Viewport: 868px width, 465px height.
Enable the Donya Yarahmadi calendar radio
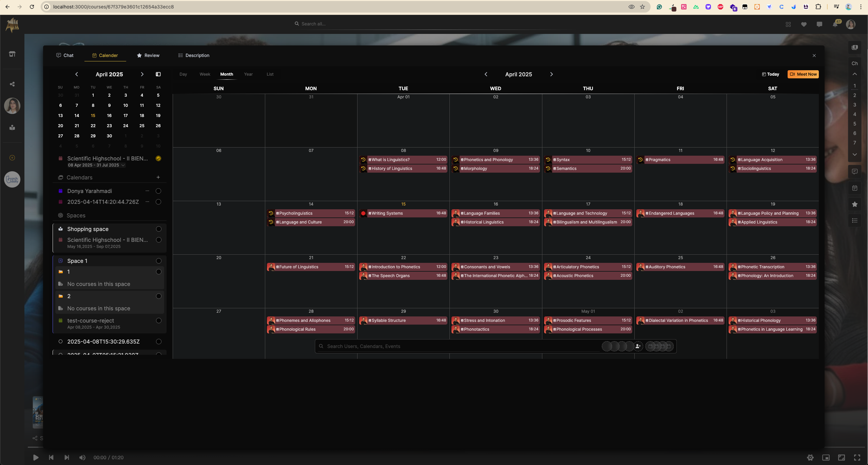(158, 191)
